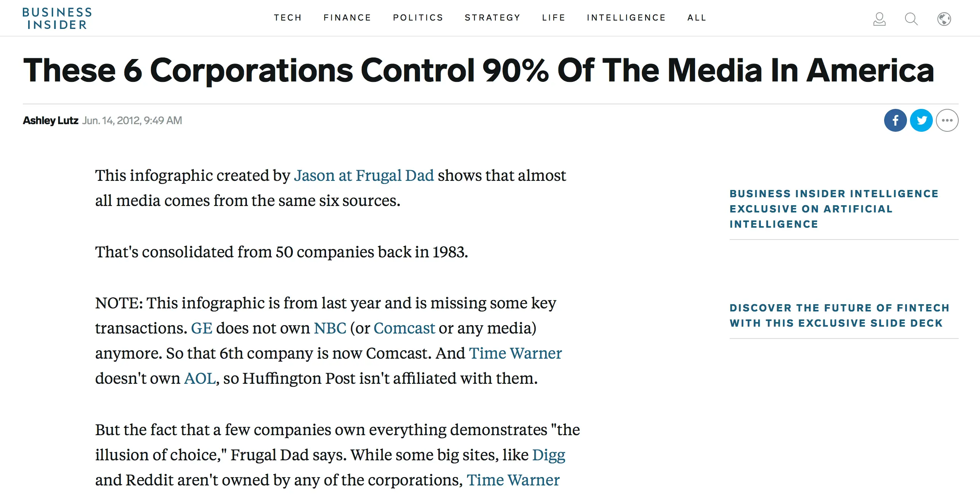Viewport: 980px width, 498px height.
Task: Select the Strategy menu item
Action: click(493, 18)
